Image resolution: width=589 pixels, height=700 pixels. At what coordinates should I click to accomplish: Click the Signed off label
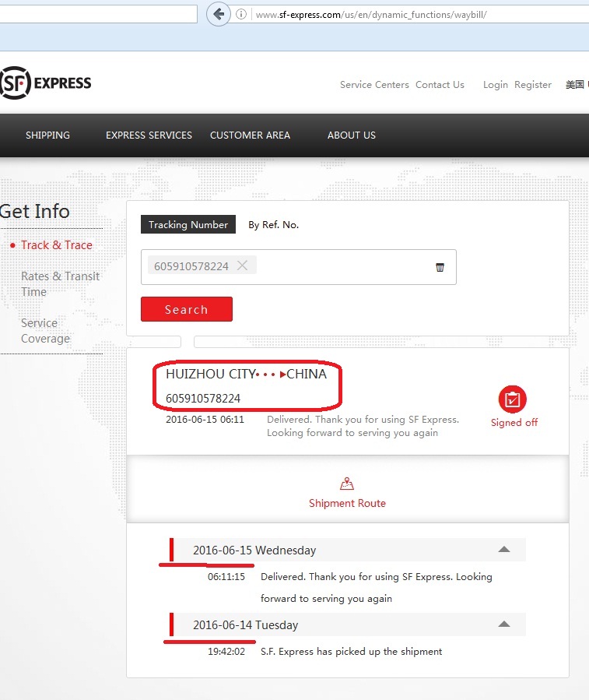(514, 422)
